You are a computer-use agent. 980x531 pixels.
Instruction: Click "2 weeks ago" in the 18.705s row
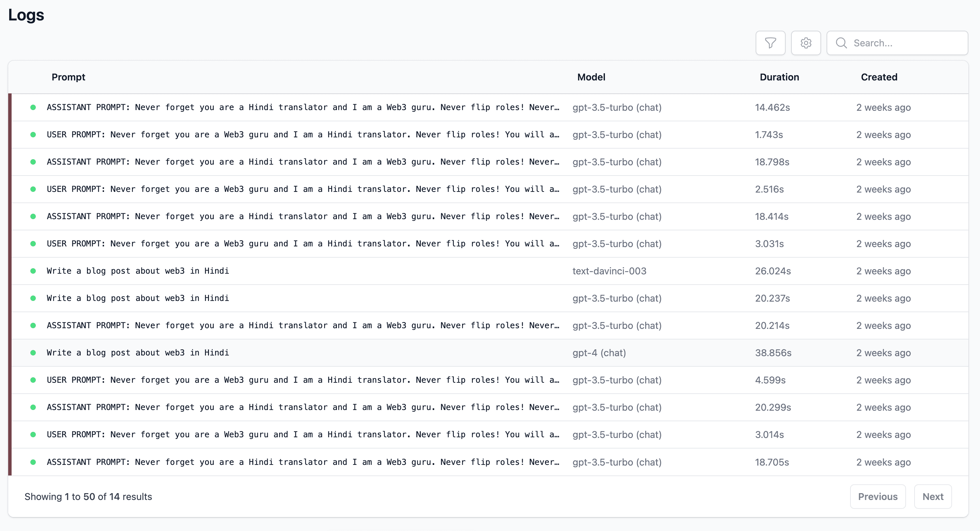point(884,462)
